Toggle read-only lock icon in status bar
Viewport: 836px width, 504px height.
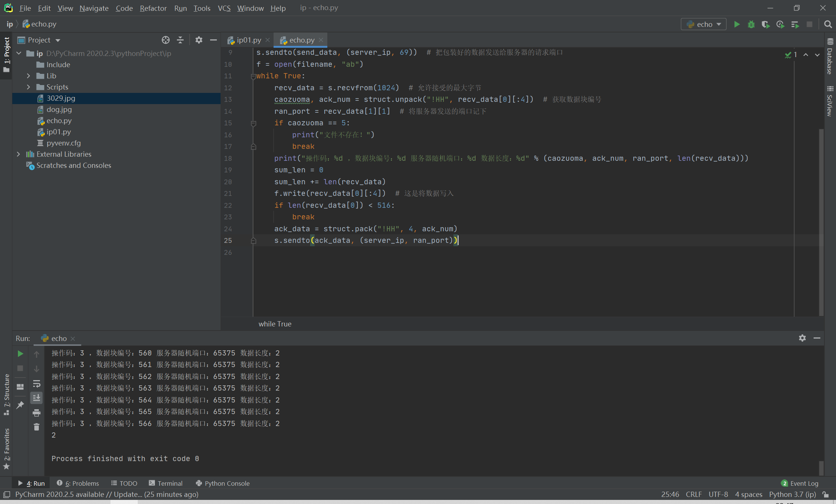[826, 495]
